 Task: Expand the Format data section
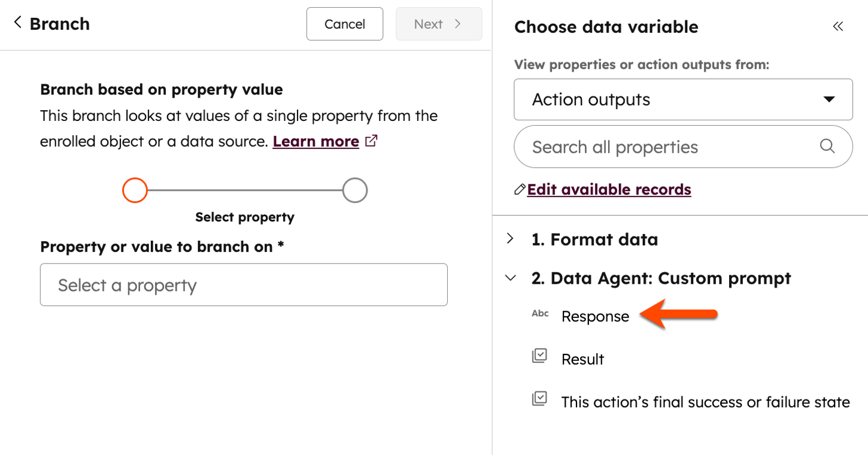click(509, 238)
